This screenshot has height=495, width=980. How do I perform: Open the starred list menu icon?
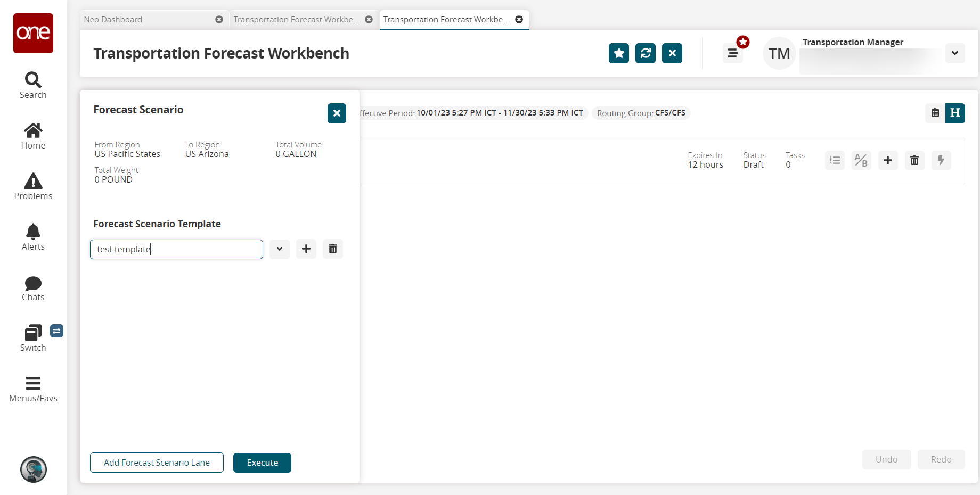(733, 53)
